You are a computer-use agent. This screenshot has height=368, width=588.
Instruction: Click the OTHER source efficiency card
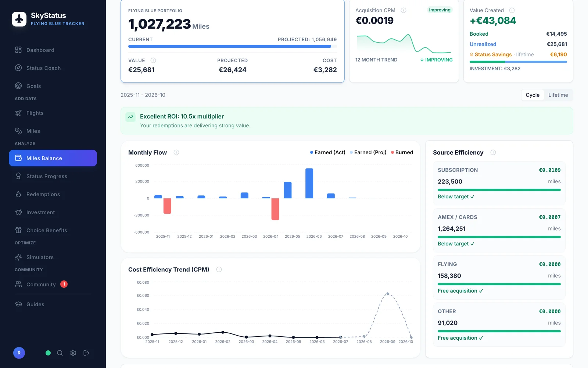coord(499,325)
